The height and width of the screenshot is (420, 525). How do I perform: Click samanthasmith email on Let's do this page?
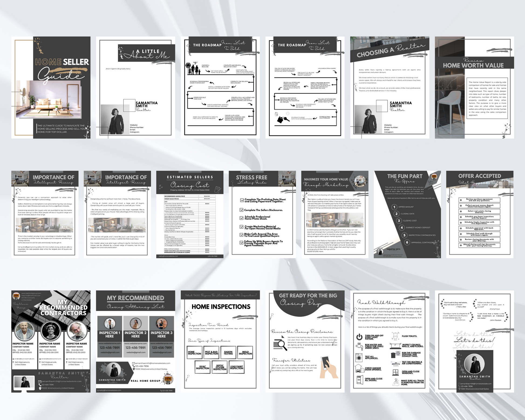[x=476, y=383]
